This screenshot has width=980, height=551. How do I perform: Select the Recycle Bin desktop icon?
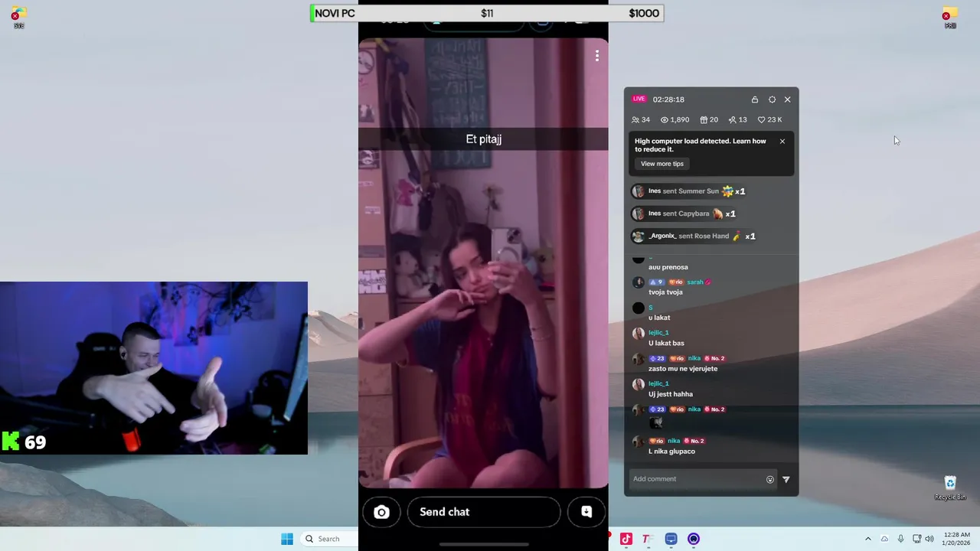pos(950,487)
